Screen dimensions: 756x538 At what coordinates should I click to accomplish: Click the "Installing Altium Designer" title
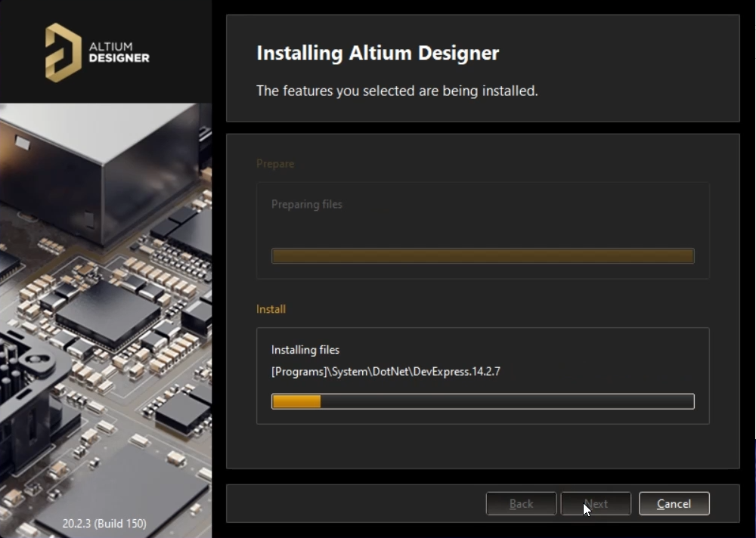coord(378,54)
